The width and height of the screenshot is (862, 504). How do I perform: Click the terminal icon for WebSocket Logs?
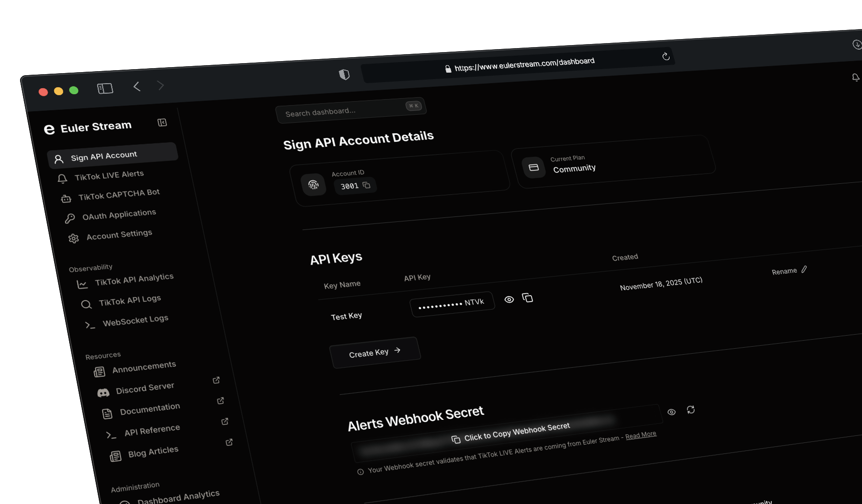tap(90, 325)
